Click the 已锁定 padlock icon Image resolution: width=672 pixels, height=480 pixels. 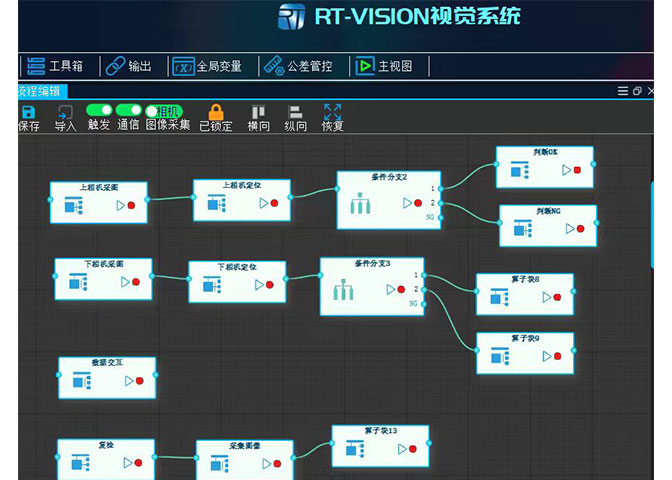216,112
